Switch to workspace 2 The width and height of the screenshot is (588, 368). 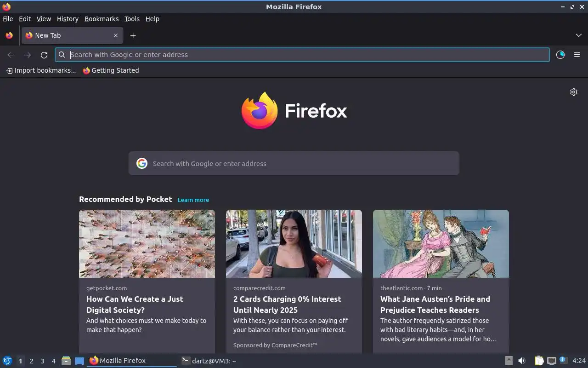pyautogui.click(x=31, y=361)
